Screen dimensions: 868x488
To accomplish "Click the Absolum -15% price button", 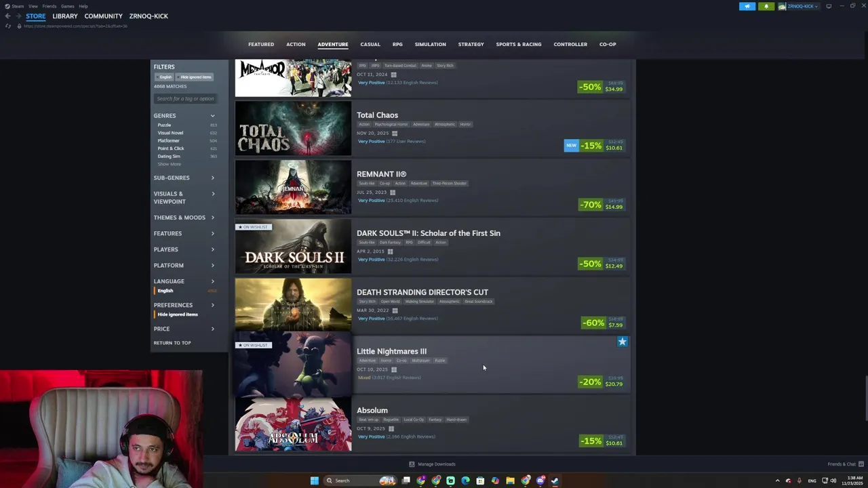I will (602, 441).
